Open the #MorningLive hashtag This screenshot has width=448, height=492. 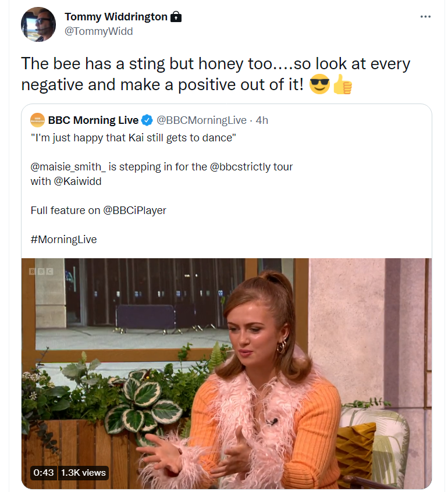[x=64, y=240]
